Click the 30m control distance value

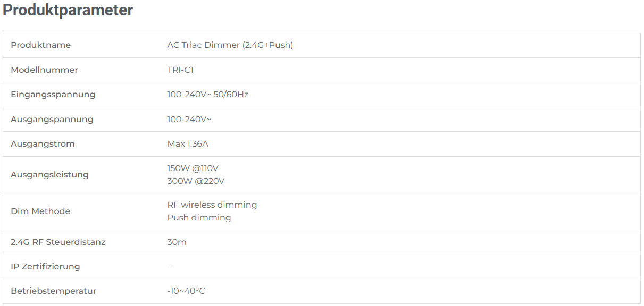coord(177,242)
